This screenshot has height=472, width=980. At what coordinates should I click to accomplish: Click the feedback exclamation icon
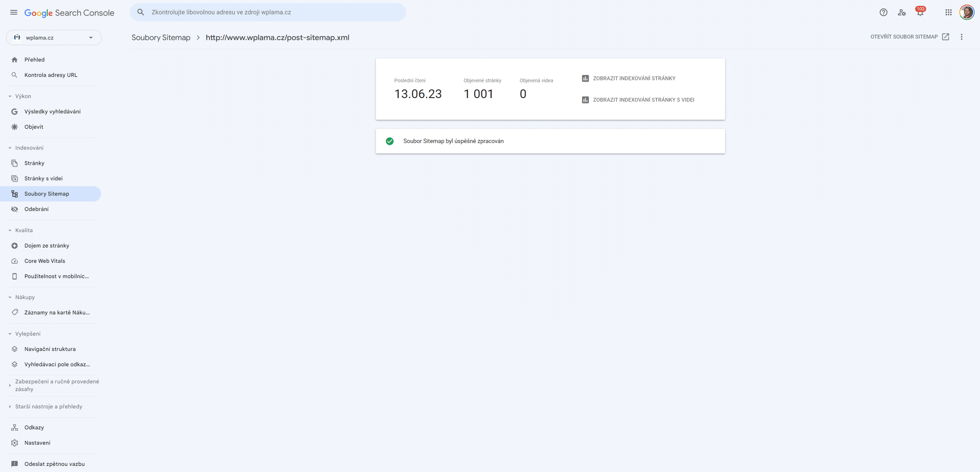click(15, 464)
